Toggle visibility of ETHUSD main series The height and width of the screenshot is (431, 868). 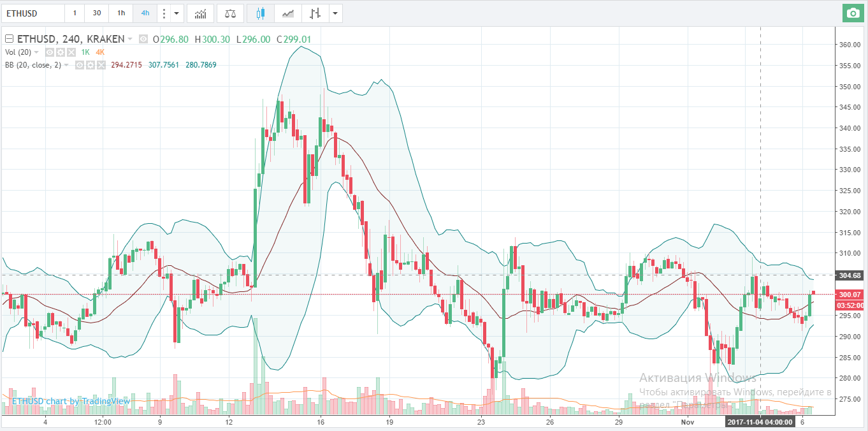click(x=143, y=40)
